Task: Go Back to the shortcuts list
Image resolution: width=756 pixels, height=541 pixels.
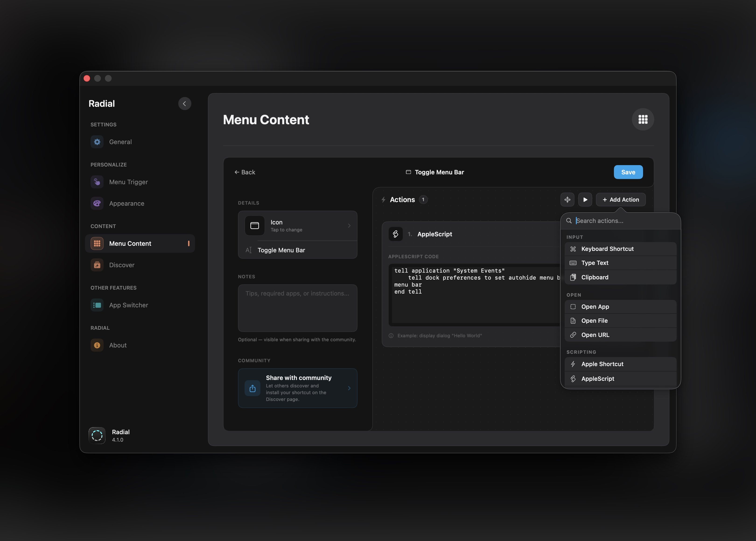Action: pos(245,172)
